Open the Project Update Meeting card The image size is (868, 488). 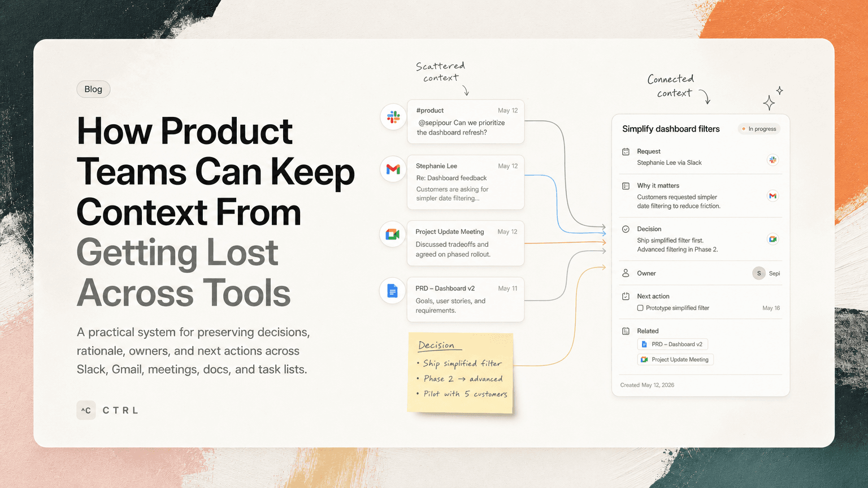[x=466, y=243]
